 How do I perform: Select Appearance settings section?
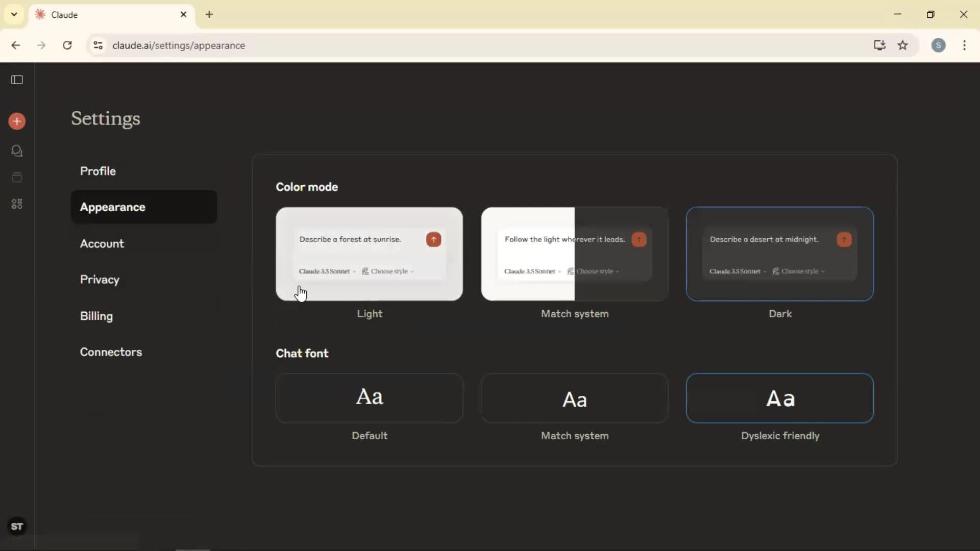point(144,207)
